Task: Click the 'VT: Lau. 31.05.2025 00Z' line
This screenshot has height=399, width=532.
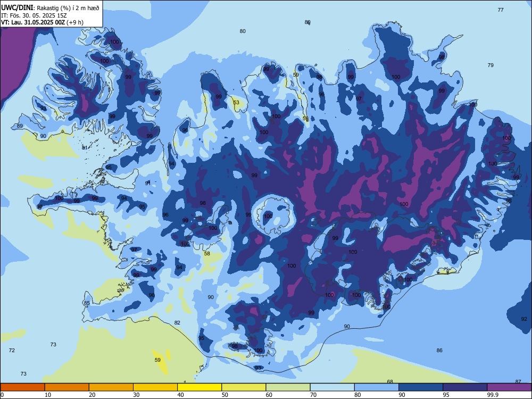Action: point(33,23)
